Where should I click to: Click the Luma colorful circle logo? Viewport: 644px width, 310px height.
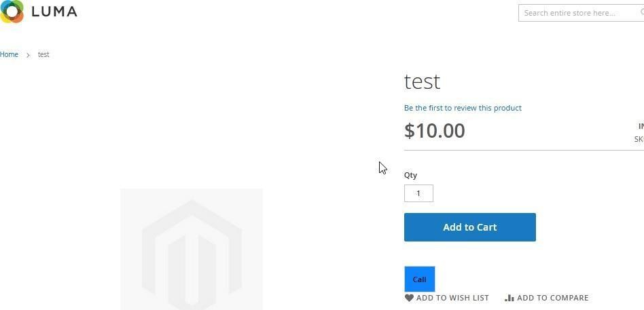click(12, 12)
